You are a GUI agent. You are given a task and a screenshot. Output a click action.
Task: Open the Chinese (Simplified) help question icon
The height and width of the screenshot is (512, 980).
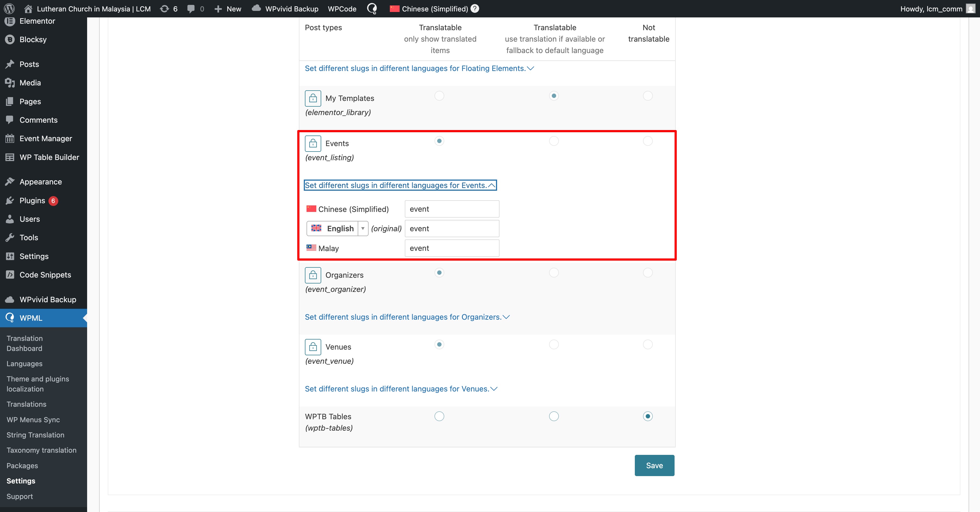(475, 8)
